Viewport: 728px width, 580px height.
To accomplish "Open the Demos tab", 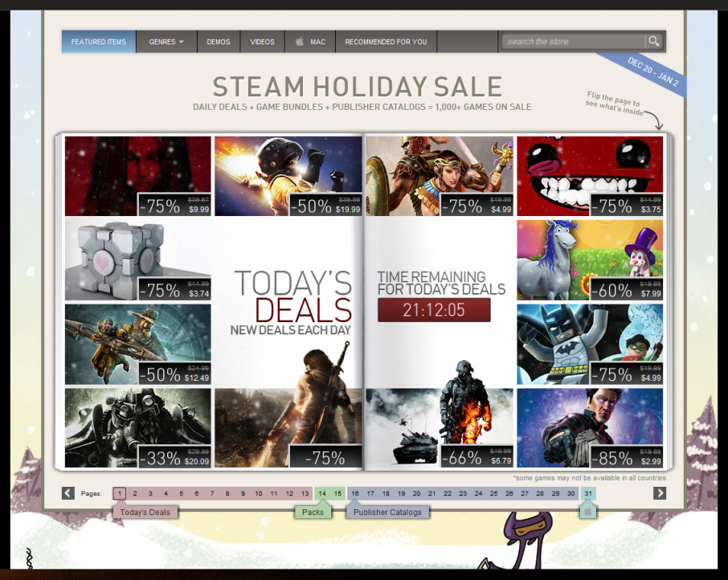I will pos(219,42).
